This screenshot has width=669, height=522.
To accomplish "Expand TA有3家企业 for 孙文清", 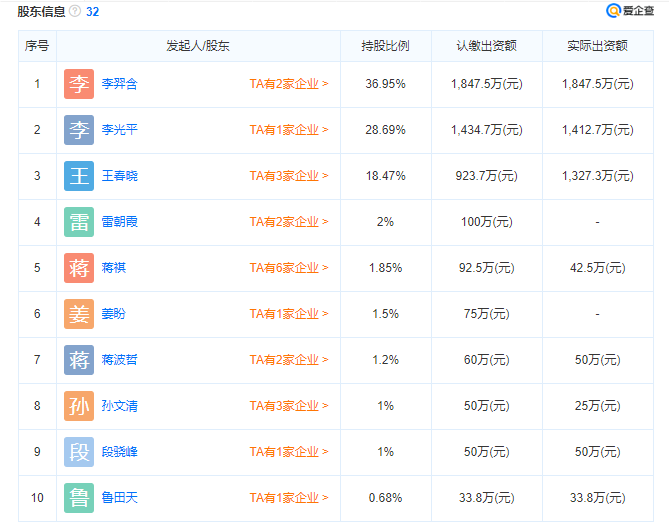I will (x=289, y=406).
